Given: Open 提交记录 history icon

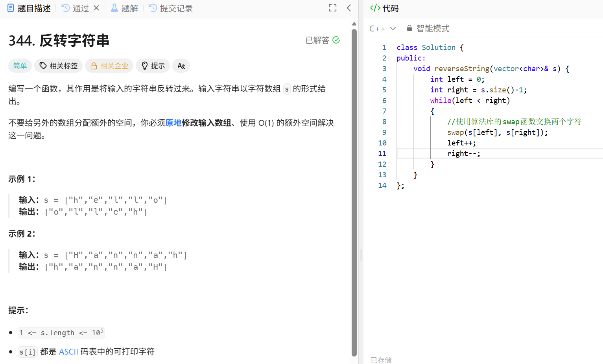Looking at the screenshot, I should click(x=152, y=8).
